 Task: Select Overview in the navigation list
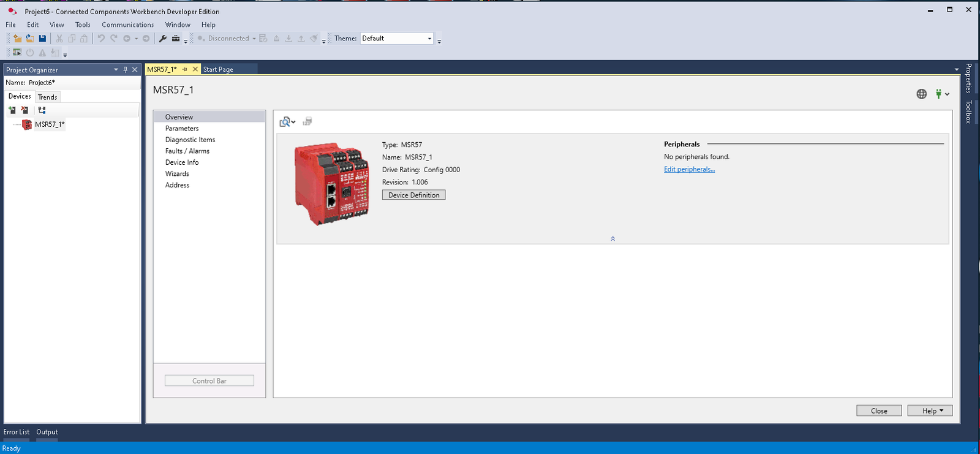click(179, 117)
